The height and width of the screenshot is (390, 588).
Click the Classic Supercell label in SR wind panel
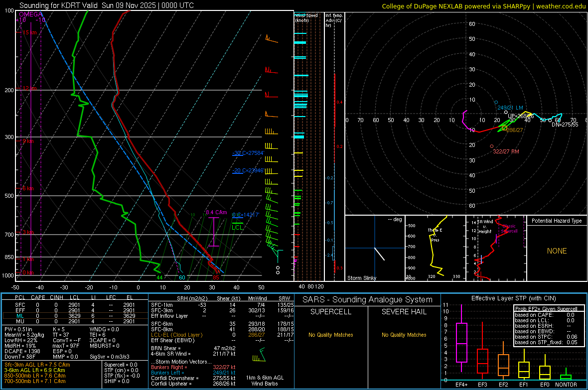coord(509,229)
